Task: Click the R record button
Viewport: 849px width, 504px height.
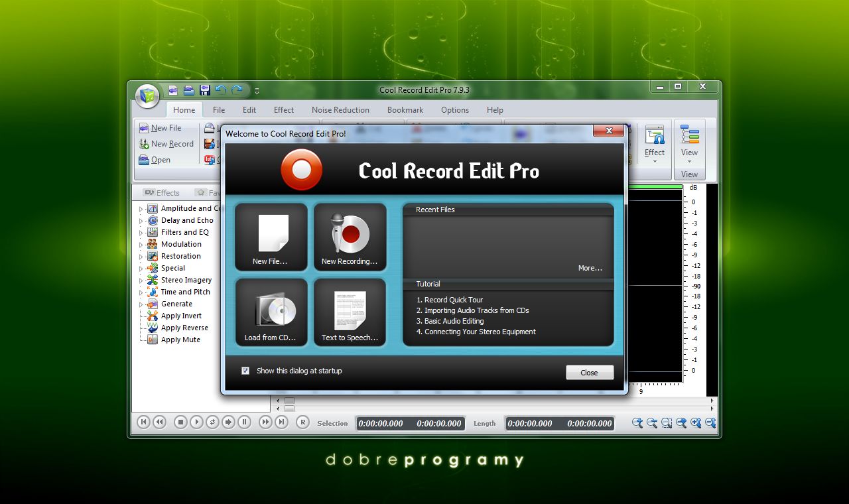Action: 302,422
